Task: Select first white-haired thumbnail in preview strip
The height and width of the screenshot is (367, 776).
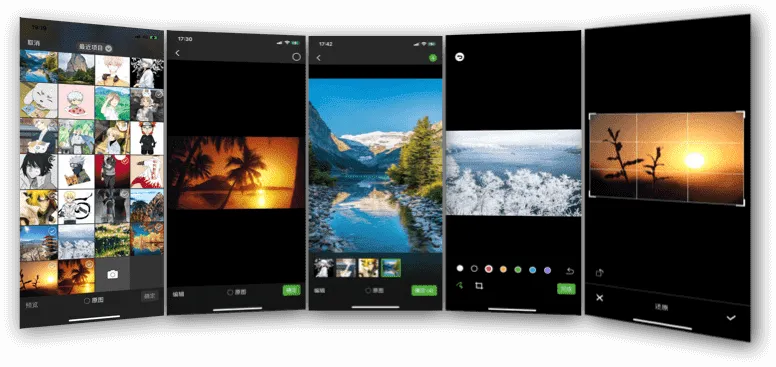Action: click(324, 268)
